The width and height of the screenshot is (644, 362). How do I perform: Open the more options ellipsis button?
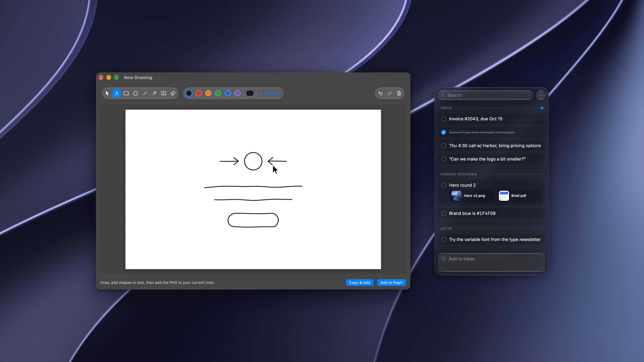[541, 95]
